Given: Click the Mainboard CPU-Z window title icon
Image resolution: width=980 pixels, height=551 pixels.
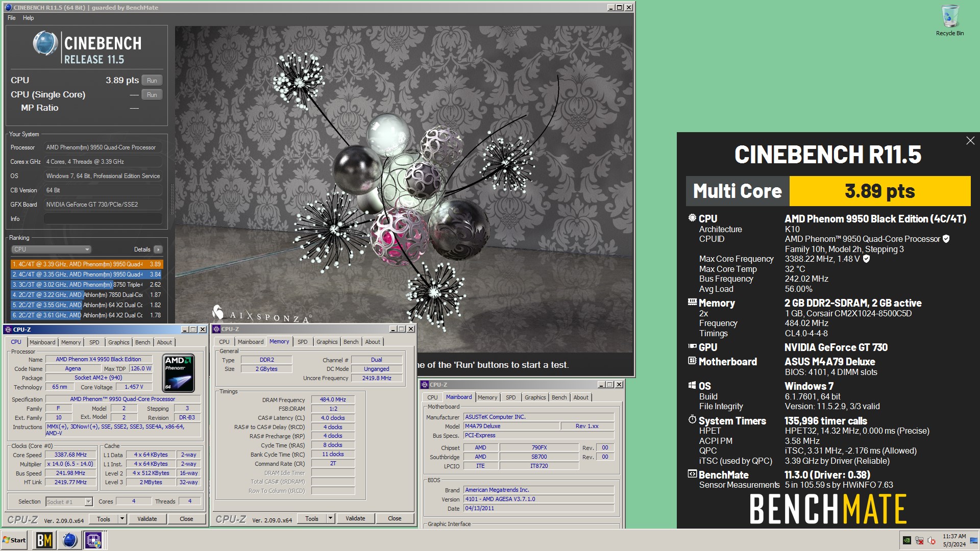Looking at the screenshot, I should point(424,385).
